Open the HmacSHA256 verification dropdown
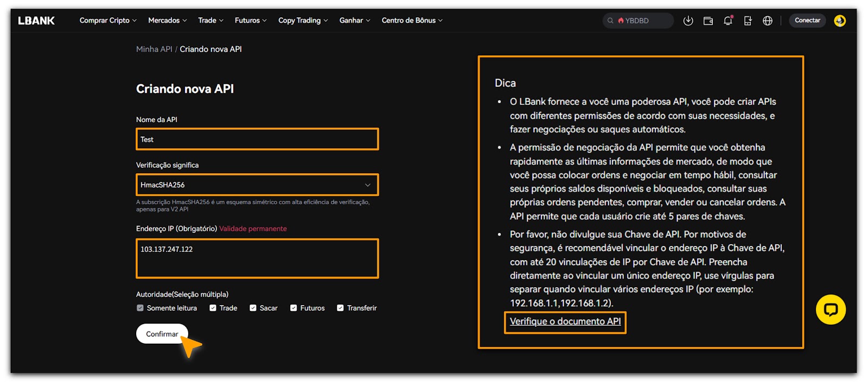This screenshot has height=386, width=868. (x=257, y=185)
